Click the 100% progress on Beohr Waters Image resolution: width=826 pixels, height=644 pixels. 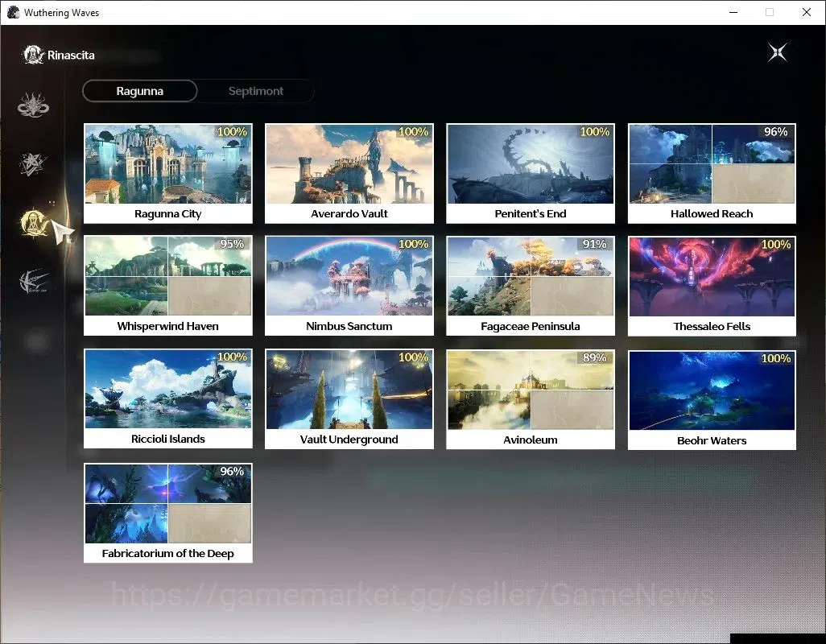(x=776, y=358)
